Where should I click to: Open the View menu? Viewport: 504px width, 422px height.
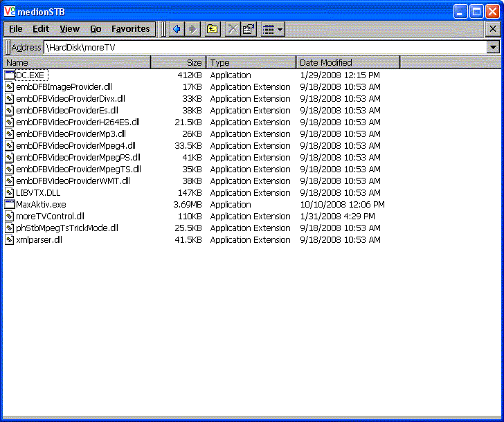[x=69, y=29]
